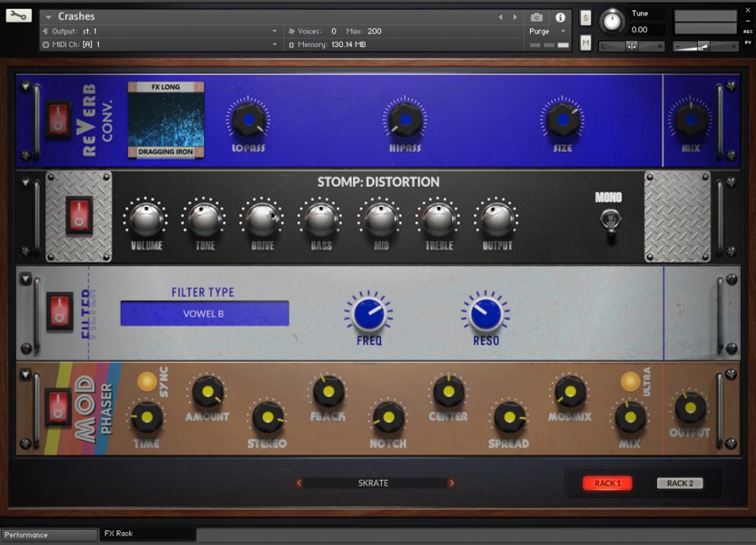Click the next-preset arrow beside SKRATE
Screen dimensions: 756x545
click(x=452, y=483)
